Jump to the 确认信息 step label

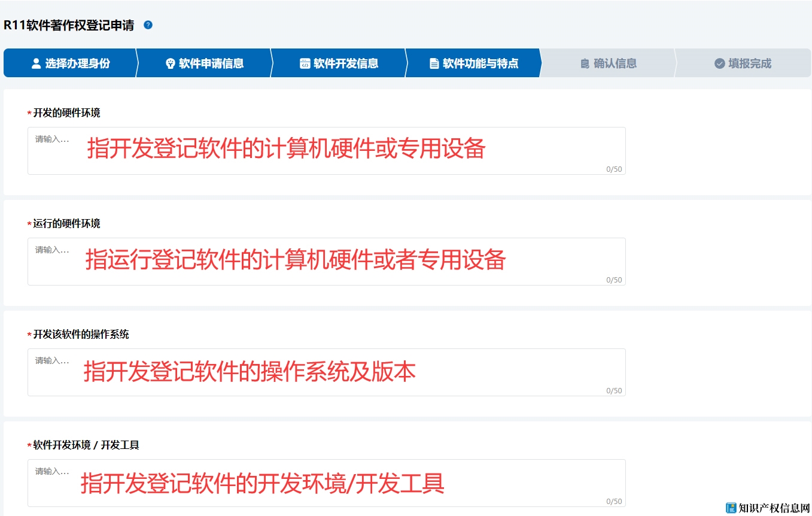tap(615, 63)
